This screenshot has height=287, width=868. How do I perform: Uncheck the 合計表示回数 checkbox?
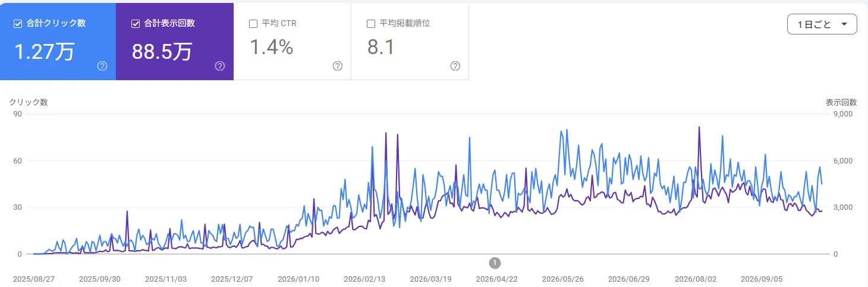pyautogui.click(x=136, y=24)
